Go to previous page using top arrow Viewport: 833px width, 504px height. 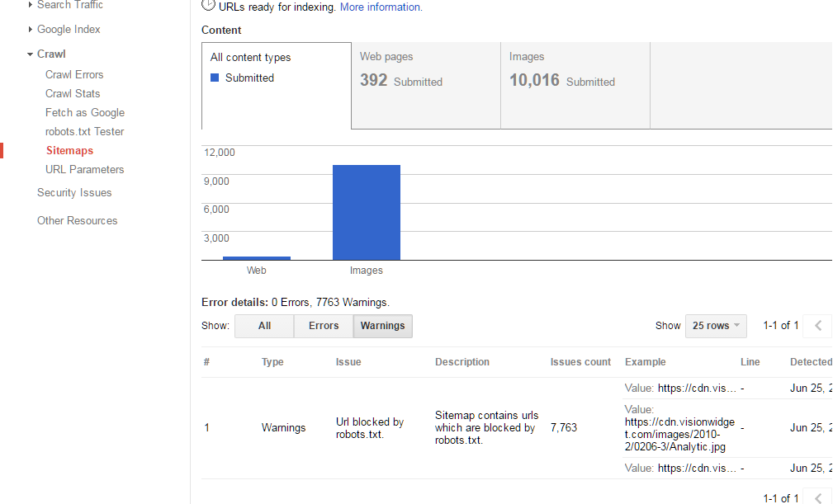[x=818, y=326]
